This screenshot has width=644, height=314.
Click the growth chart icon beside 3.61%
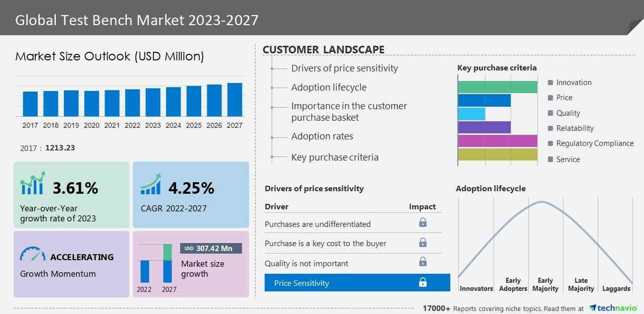tap(33, 184)
